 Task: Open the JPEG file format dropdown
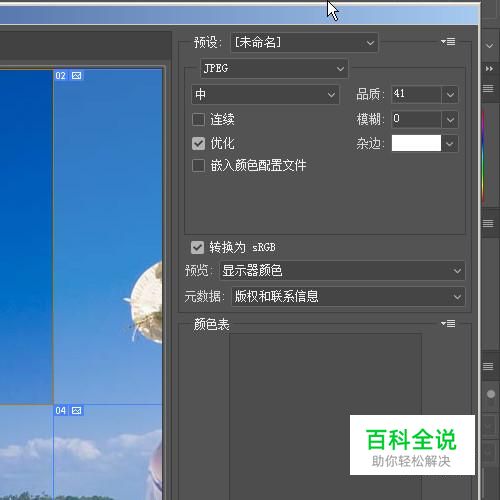[x=274, y=68]
